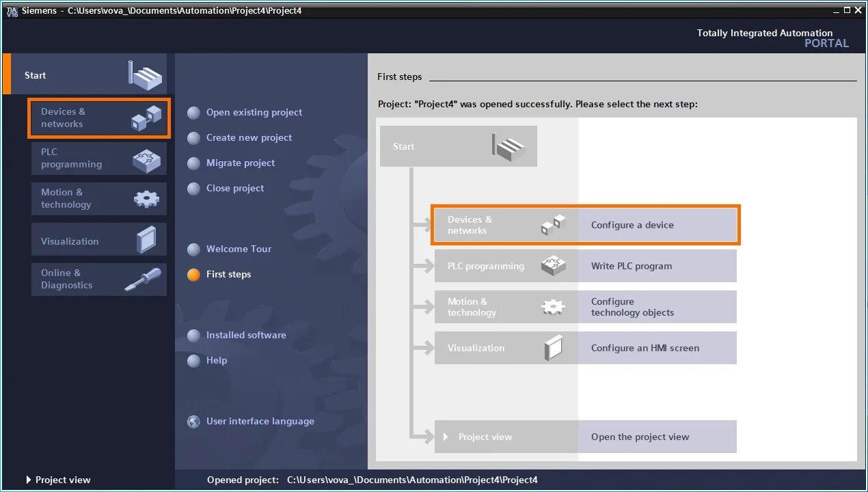Click the screen icon in First steps Visualization row
868x492 pixels.
[x=554, y=348]
